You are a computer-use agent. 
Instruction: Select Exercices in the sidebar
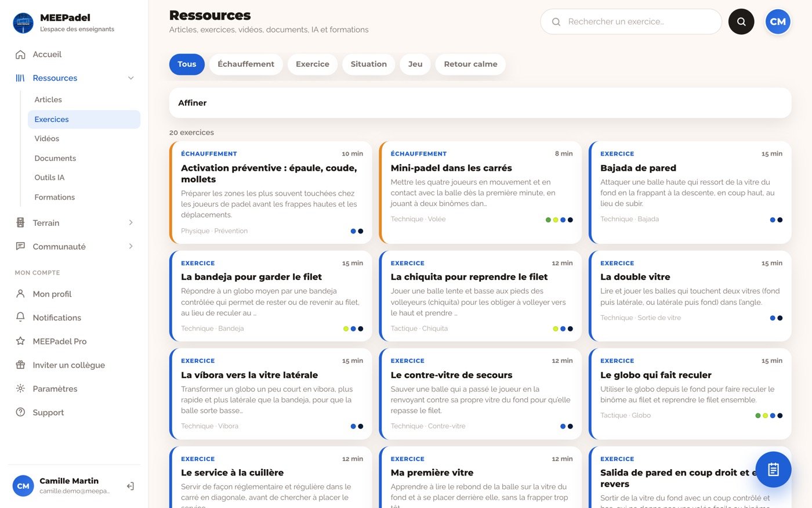pos(84,120)
